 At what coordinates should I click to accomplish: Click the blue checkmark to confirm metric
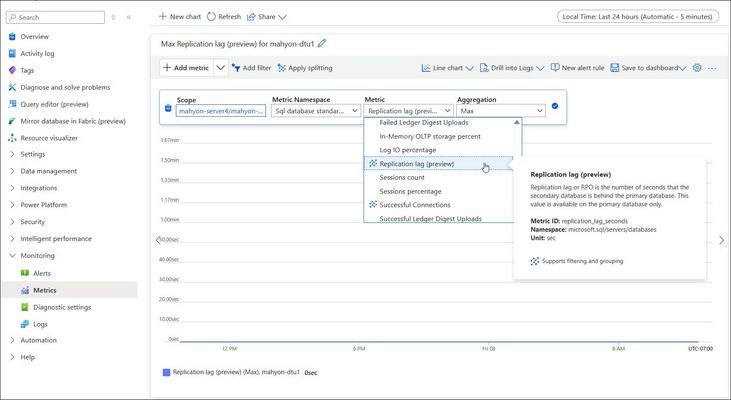tap(555, 106)
